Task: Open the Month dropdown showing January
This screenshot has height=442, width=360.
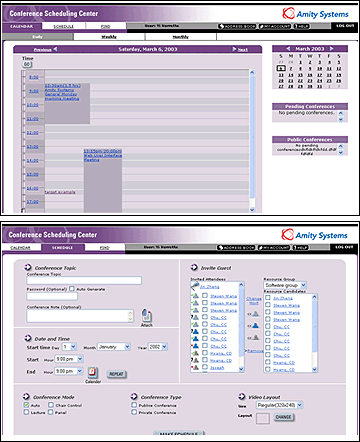Action: [x=114, y=347]
